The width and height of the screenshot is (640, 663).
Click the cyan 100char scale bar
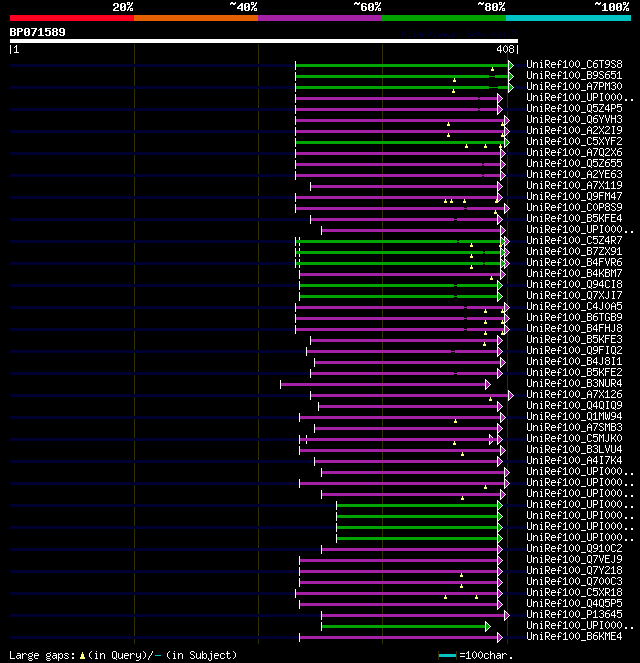pyautogui.click(x=447, y=655)
